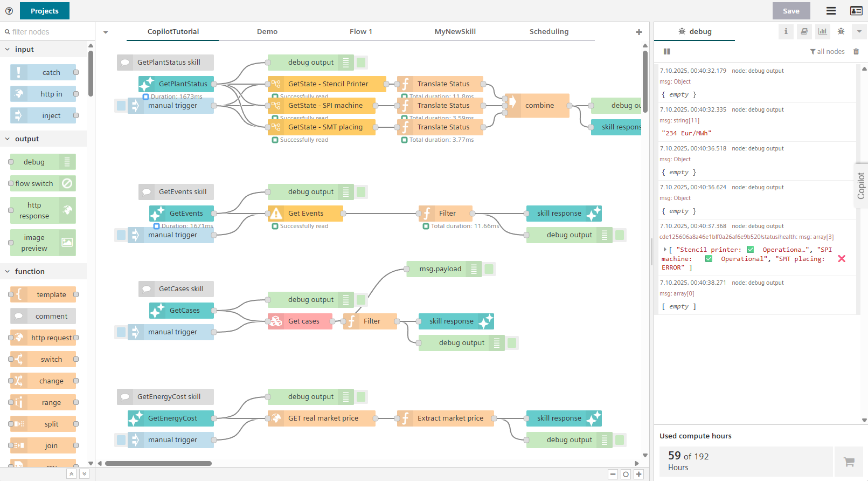Screen dimensions: 868x481
Task: Click the Save button
Action: point(790,11)
